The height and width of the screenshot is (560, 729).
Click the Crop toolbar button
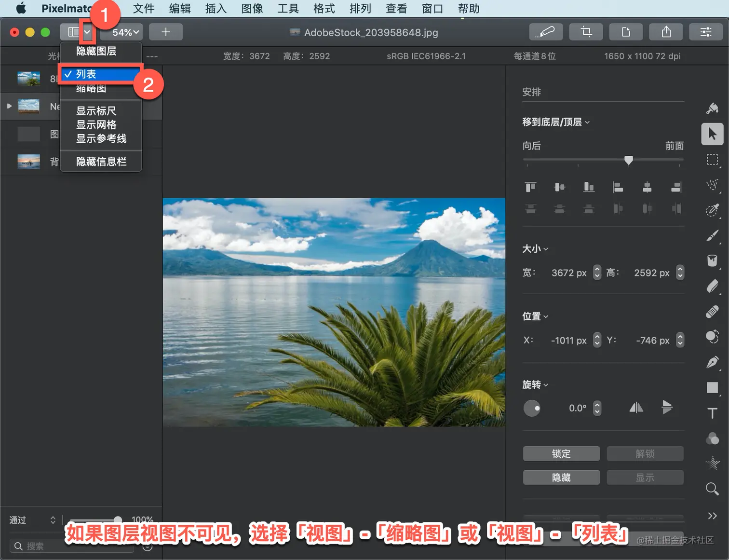click(586, 32)
